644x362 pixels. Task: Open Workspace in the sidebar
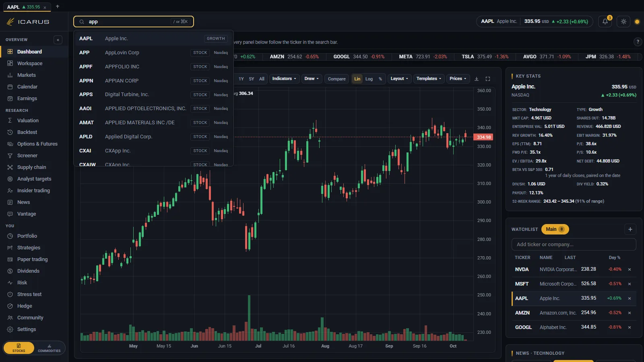tap(34, 64)
